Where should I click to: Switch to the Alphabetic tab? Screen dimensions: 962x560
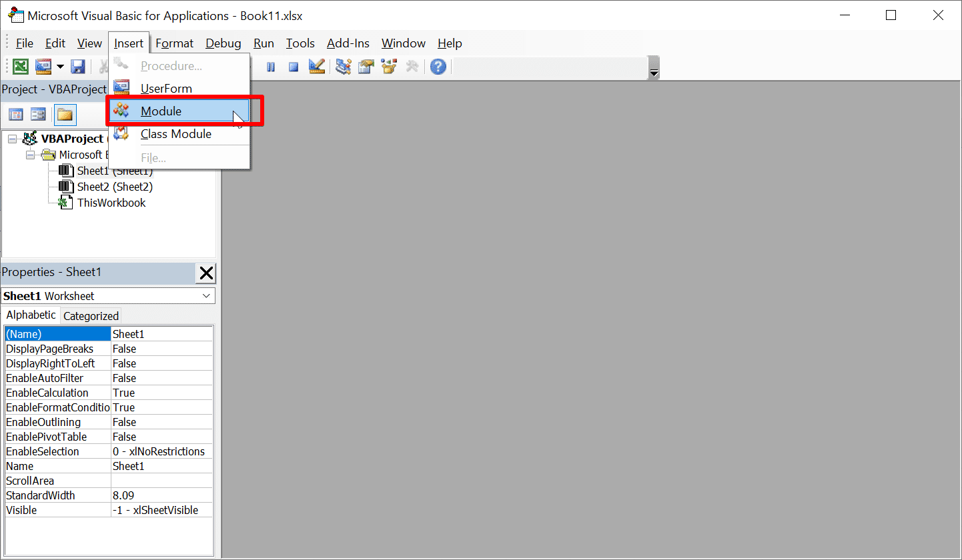[x=31, y=315]
